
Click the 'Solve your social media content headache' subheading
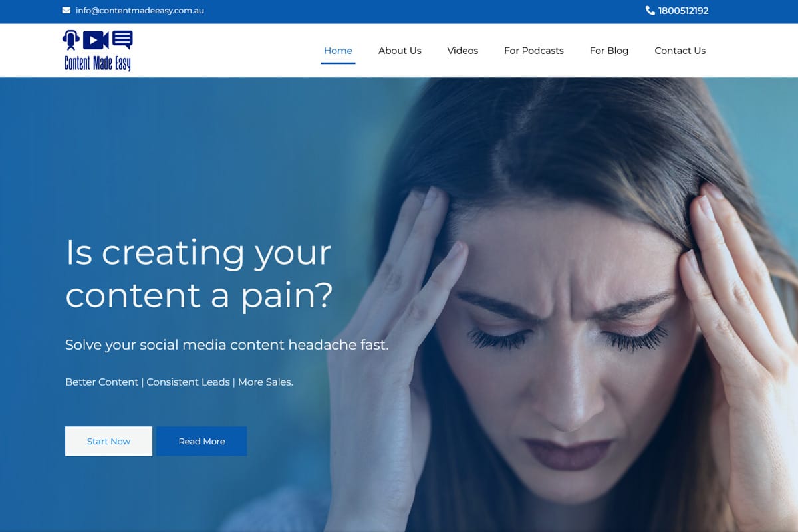(227, 345)
